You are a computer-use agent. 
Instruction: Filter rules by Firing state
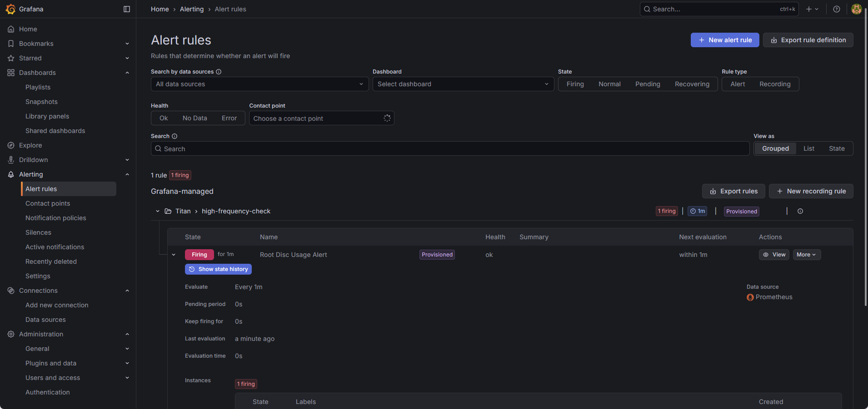point(575,84)
